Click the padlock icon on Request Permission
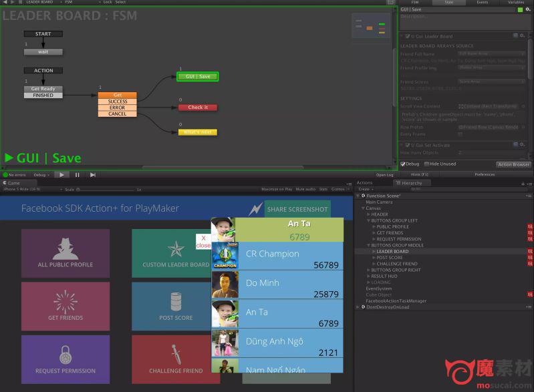 click(65, 355)
